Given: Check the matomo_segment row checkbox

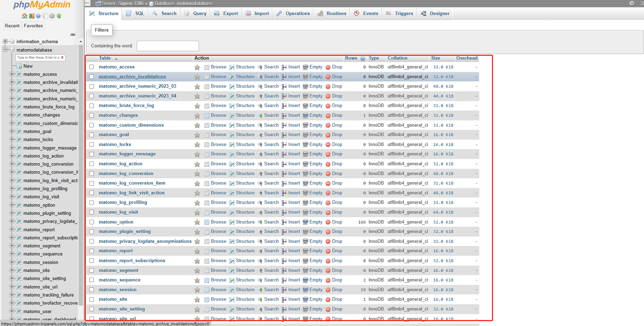Looking at the screenshot, I should click(x=92, y=271).
